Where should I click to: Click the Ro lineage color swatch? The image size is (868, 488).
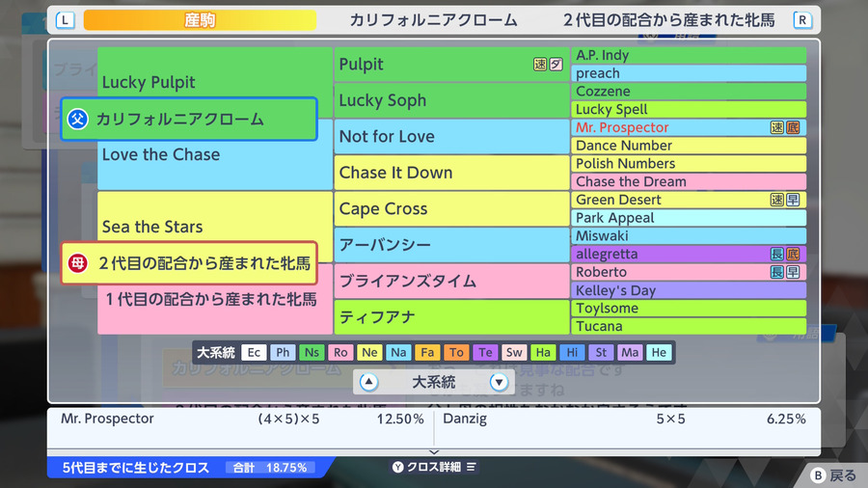pos(340,352)
